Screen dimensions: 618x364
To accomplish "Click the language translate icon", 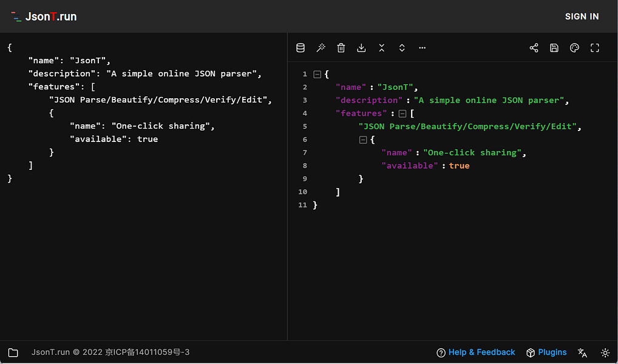I will (582, 352).
